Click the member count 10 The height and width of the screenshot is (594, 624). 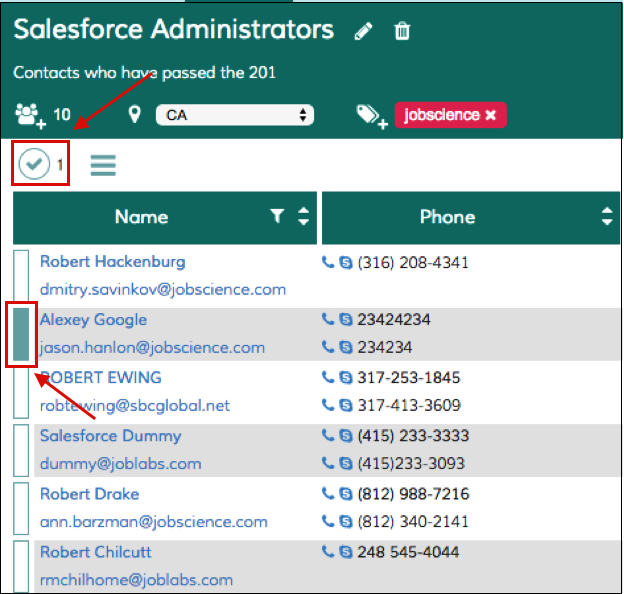[x=62, y=115]
